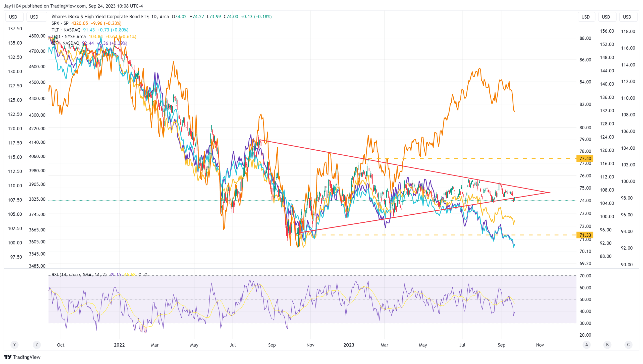Click the 77.40 price level label
643x364 pixels.
point(585,158)
